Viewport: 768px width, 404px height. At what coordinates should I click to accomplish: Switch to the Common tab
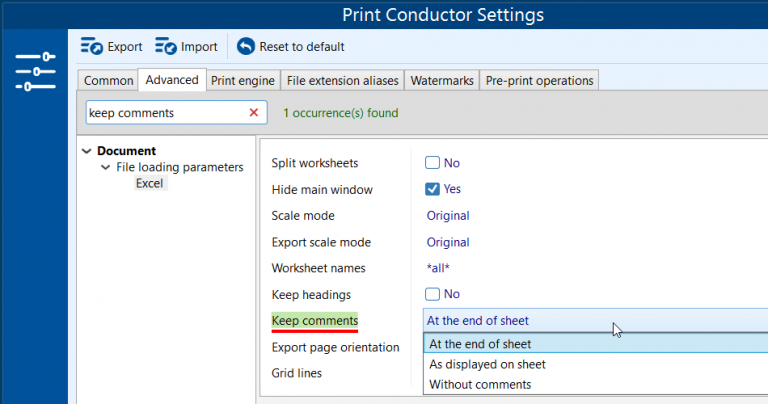coord(108,81)
